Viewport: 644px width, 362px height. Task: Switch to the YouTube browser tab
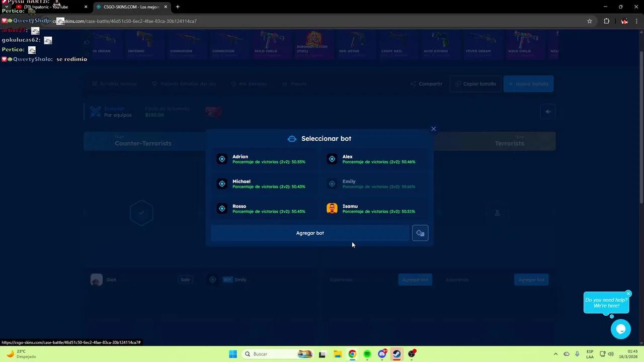point(45,7)
